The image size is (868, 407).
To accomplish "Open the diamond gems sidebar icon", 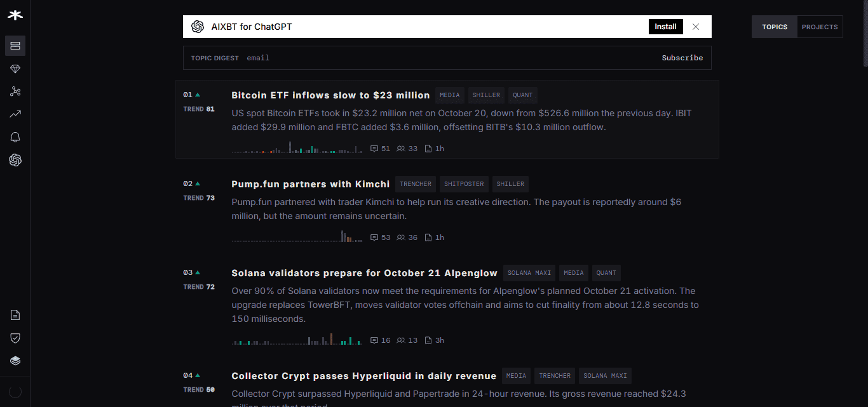I will point(15,69).
